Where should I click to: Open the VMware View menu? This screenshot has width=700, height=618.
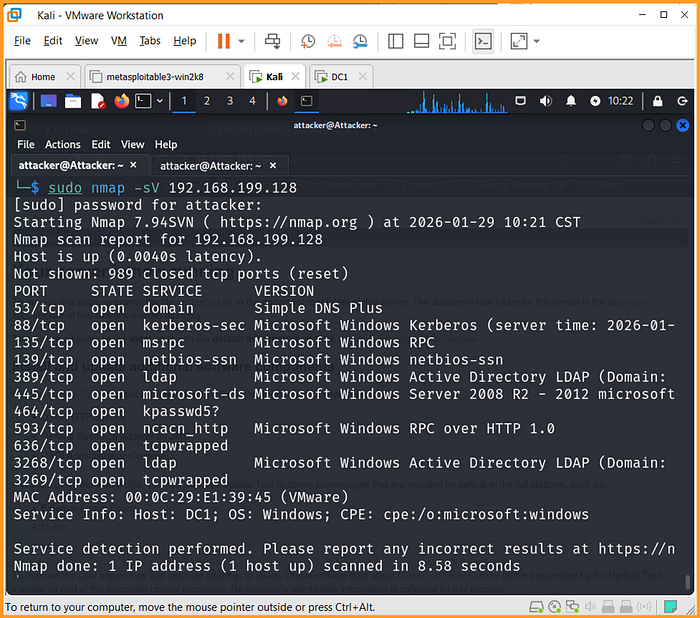86,41
